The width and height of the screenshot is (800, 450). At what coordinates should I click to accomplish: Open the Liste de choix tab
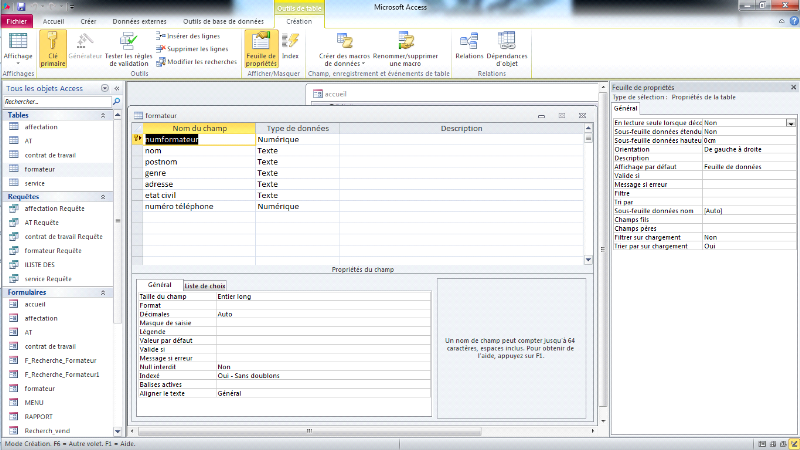(204, 286)
